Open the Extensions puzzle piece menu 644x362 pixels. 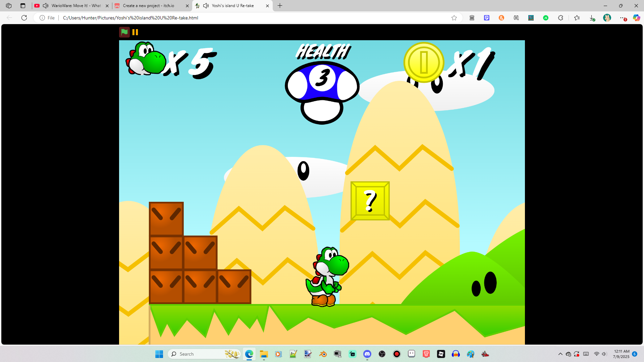point(560,18)
